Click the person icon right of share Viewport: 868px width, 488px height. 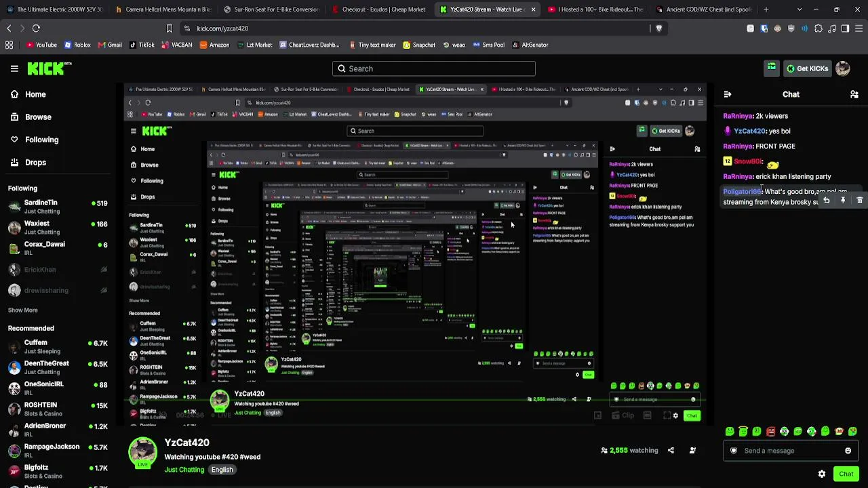point(692,450)
